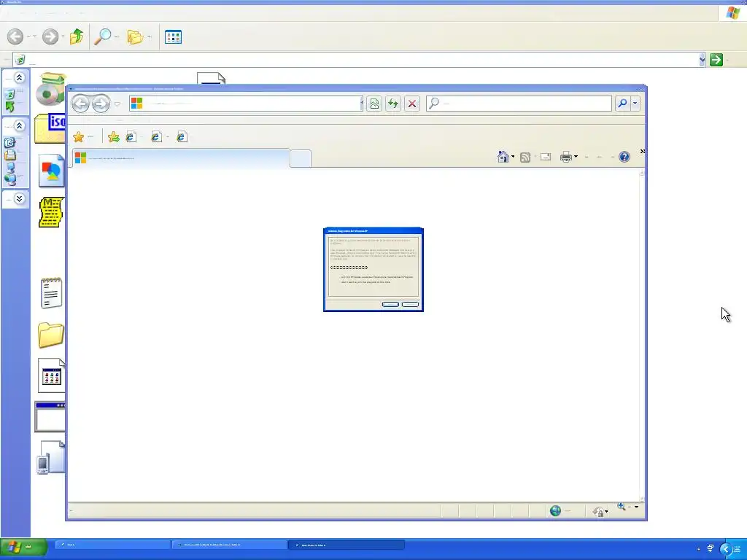Open the Print dropdown arrow
Image resolution: width=747 pixels, height=560 pixels.
click(x=576, y=157)
